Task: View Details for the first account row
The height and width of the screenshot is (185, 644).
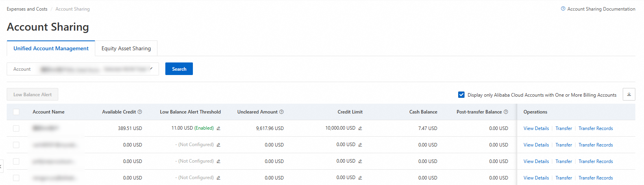Action: [536, 128]
